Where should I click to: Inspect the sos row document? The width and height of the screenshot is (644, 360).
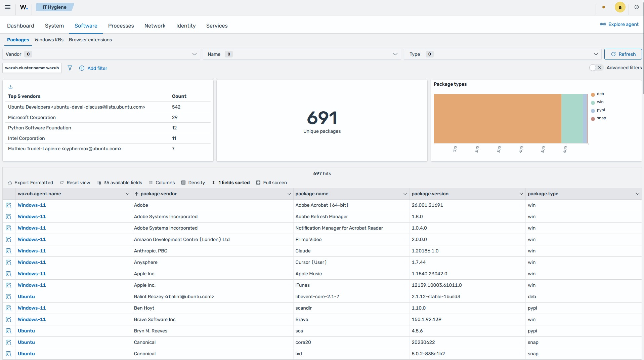pos(9,331)
